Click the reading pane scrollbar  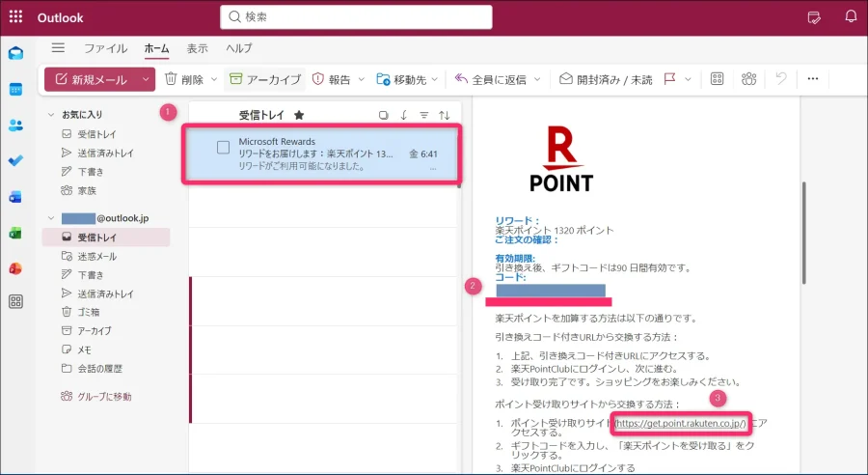tap(803, 233)
